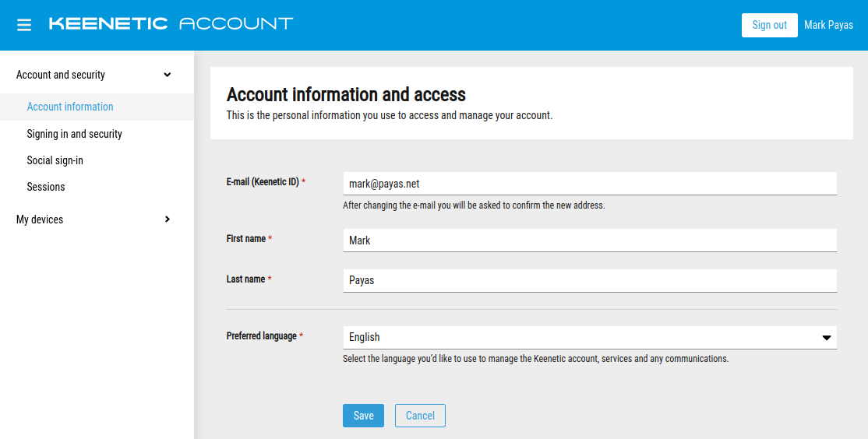The height and width of the screenshot is (439, 868).
Task: Cancel the account information edits
Action: 420,416
